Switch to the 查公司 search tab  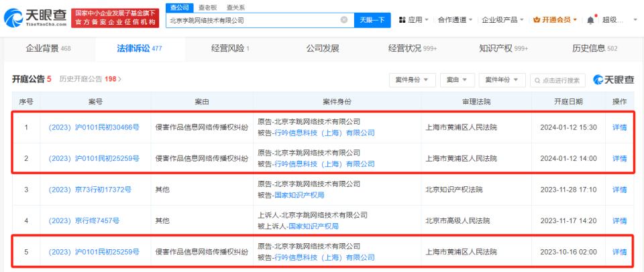click(x=179, y=7)
